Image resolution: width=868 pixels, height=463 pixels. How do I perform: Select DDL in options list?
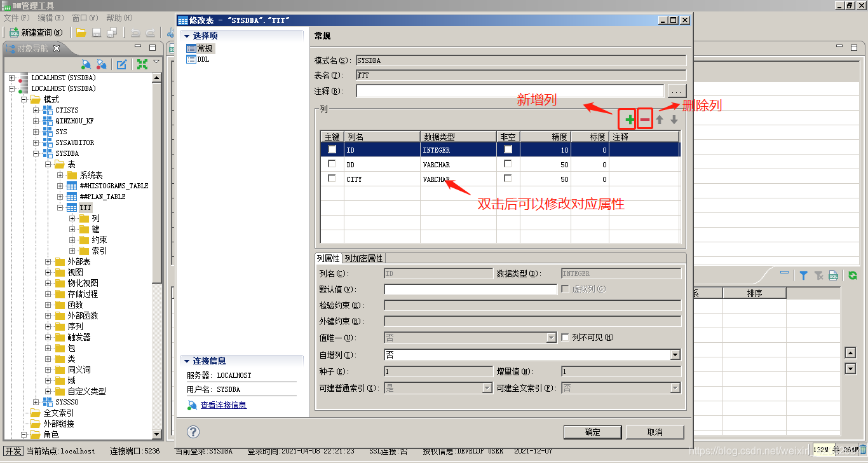coord(198,59)
